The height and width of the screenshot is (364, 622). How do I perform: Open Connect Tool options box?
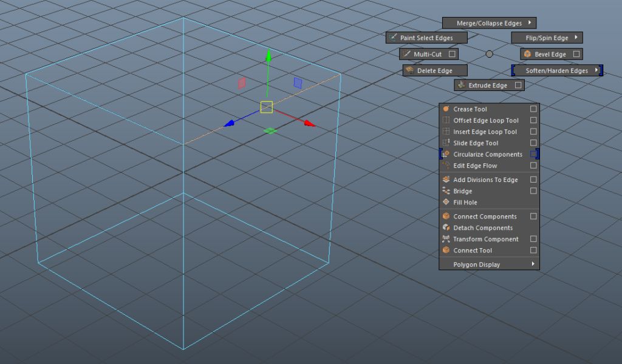[x=533, y=251]
